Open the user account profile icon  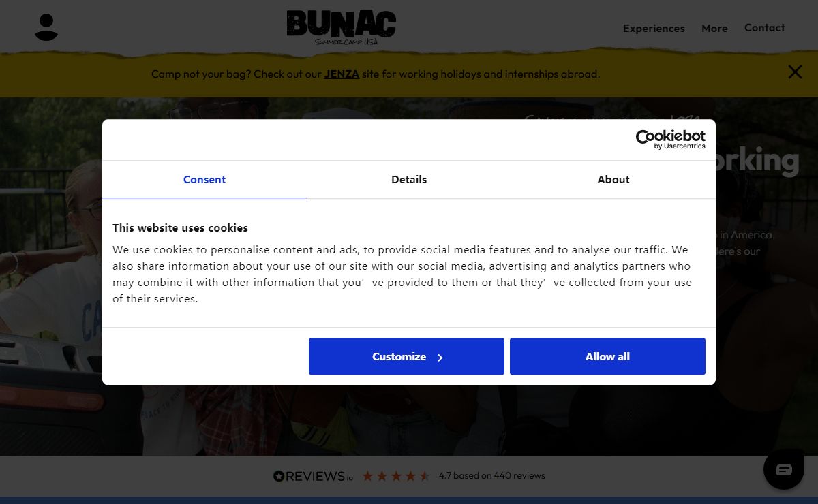click(x=46, y=27)
